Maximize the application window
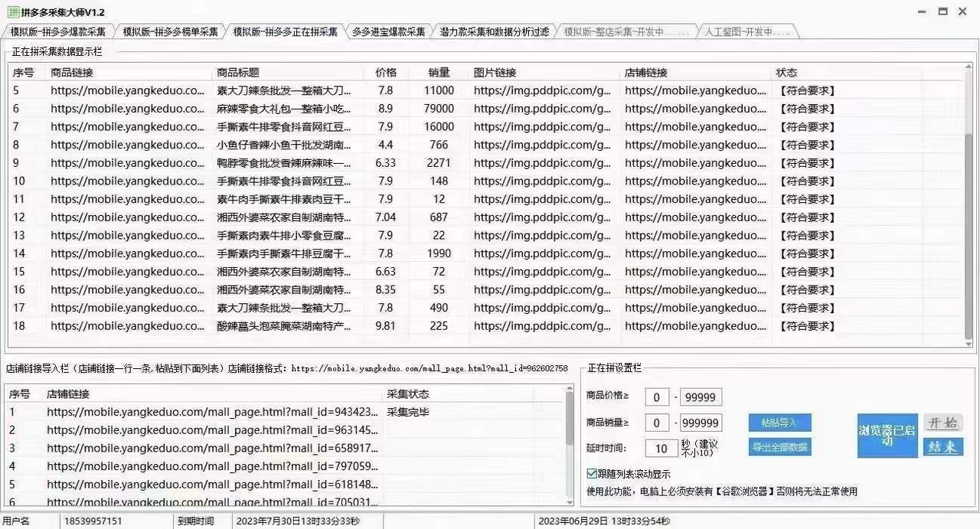Screen dimensions: 980x529 (x=942, y=11)
